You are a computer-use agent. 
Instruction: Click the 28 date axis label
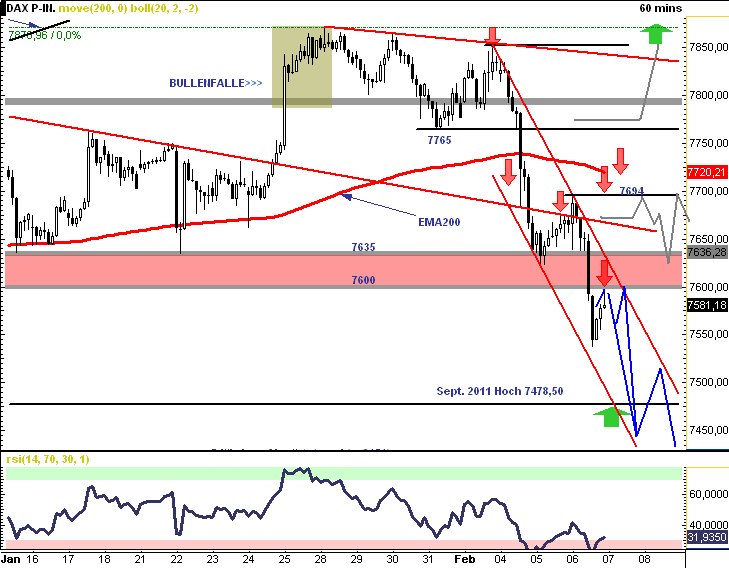[320, 559]
